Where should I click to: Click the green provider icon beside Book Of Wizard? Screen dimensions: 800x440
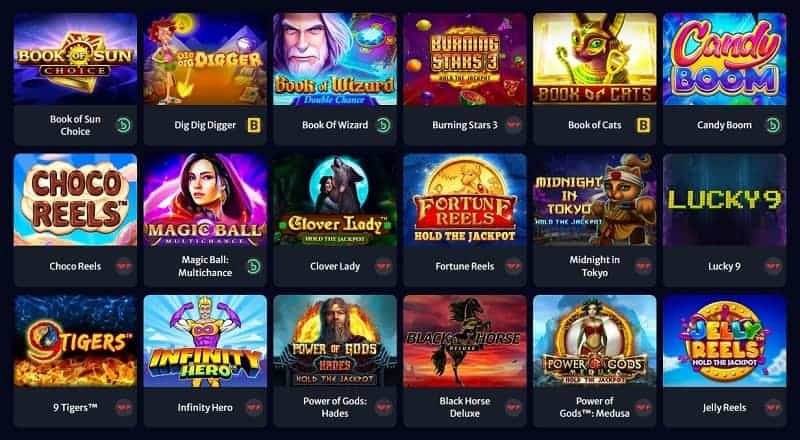(384, 125)
